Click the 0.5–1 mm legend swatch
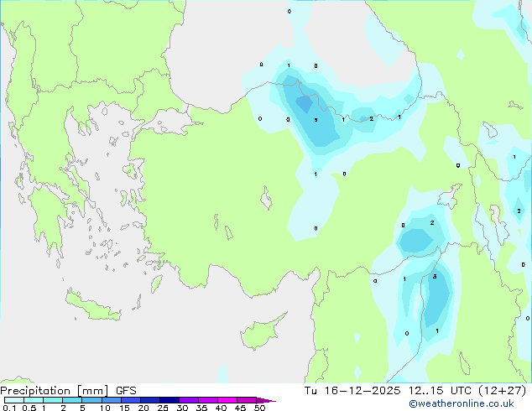The image size is (532, 411). pos(34,400)
